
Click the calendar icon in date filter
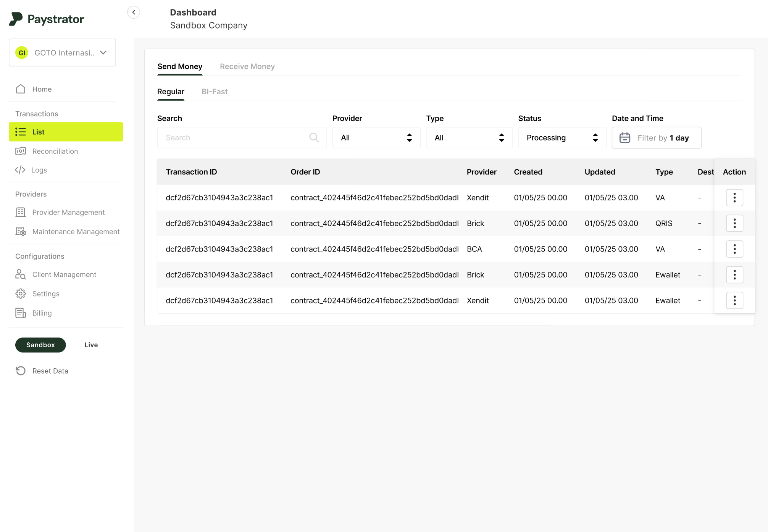click(x=625, y=137)
